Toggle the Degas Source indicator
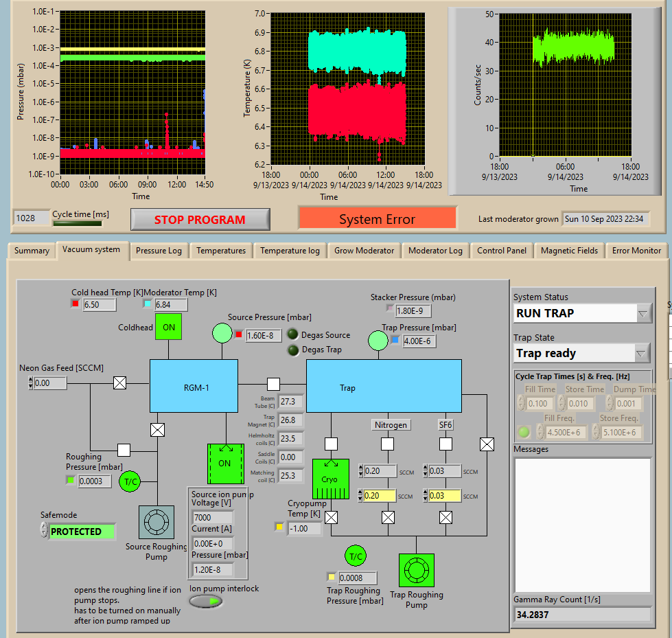Viewport: 672px width, 638px height. tap(292, 335)
